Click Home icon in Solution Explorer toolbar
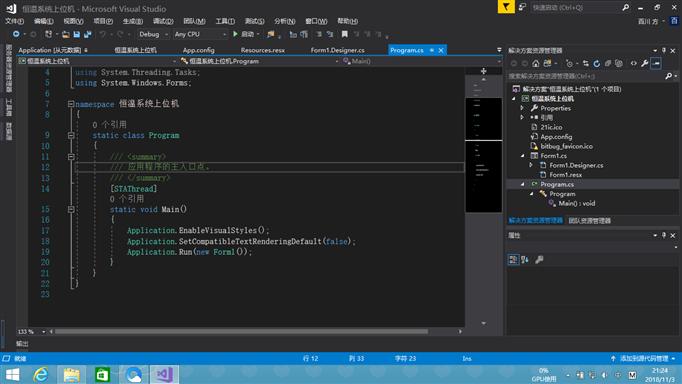 (x=535, y=63)
